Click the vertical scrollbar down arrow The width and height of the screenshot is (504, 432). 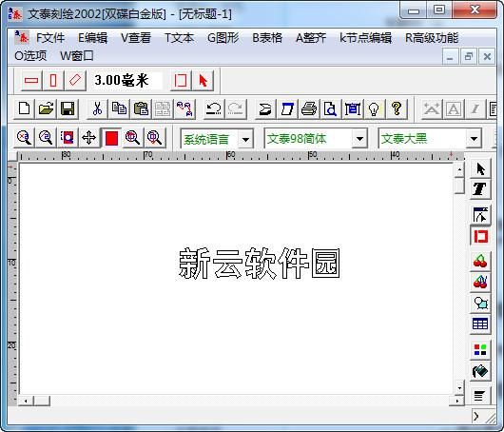[x=459, y=388]
